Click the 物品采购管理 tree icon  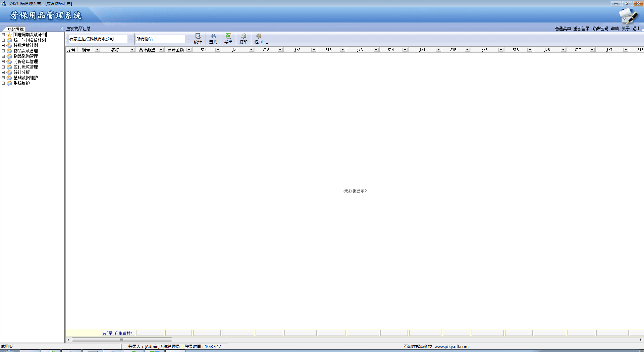pyautogui.click(x=9, y=56)
